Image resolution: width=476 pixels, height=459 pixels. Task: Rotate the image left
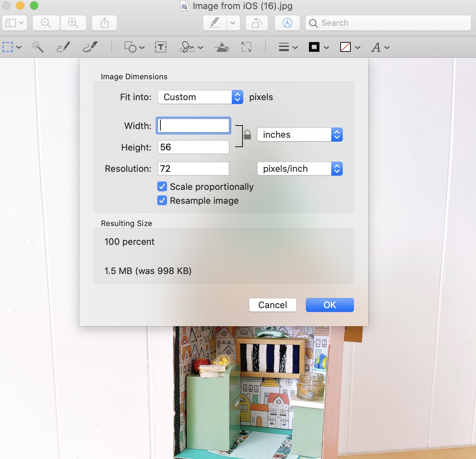coord(256,23)
